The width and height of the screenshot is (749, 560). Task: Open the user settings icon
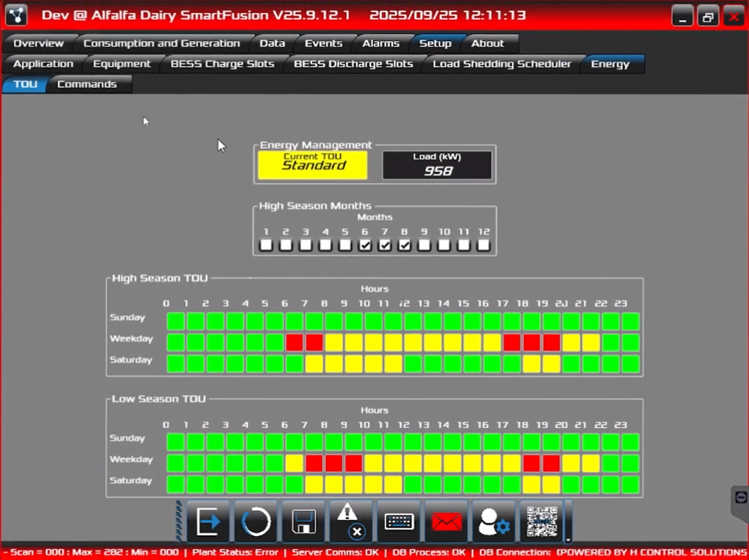[493, 522]
